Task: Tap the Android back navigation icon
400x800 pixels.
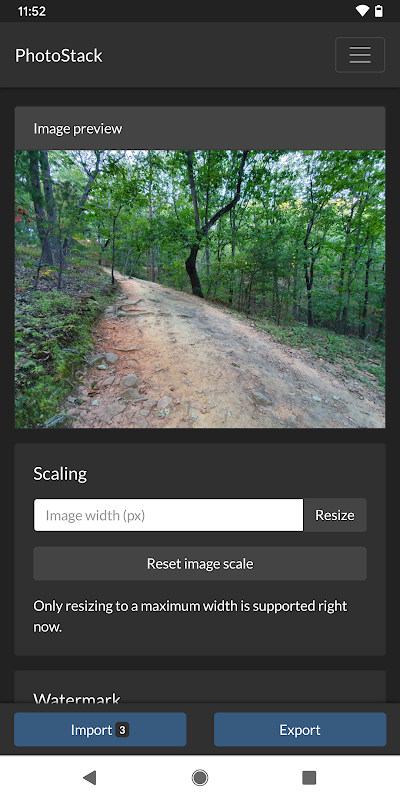Action: coord(89,777)
